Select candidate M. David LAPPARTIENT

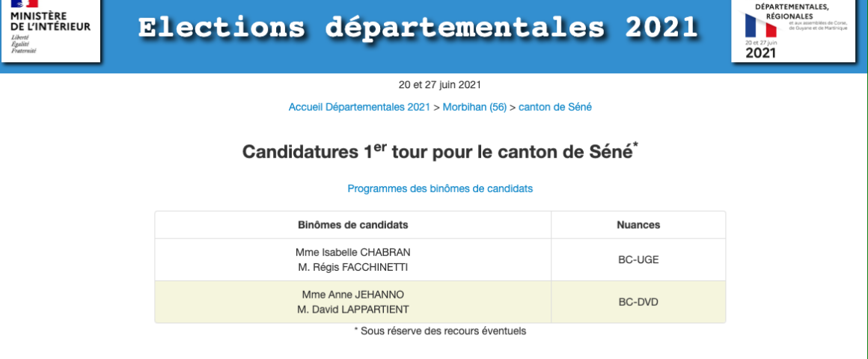(353, 310)
